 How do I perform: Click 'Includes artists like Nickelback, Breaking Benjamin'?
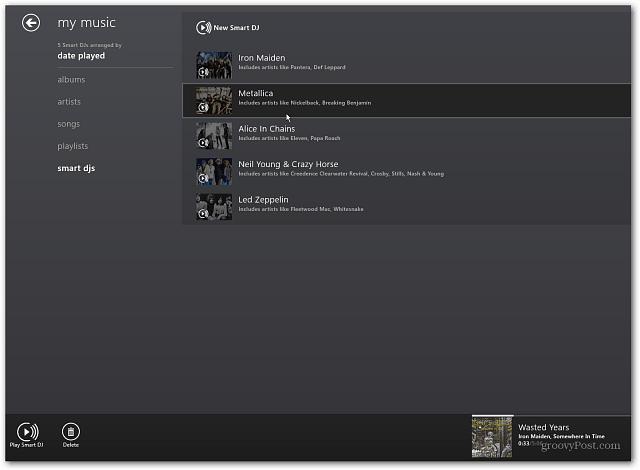tap(305, 103)
